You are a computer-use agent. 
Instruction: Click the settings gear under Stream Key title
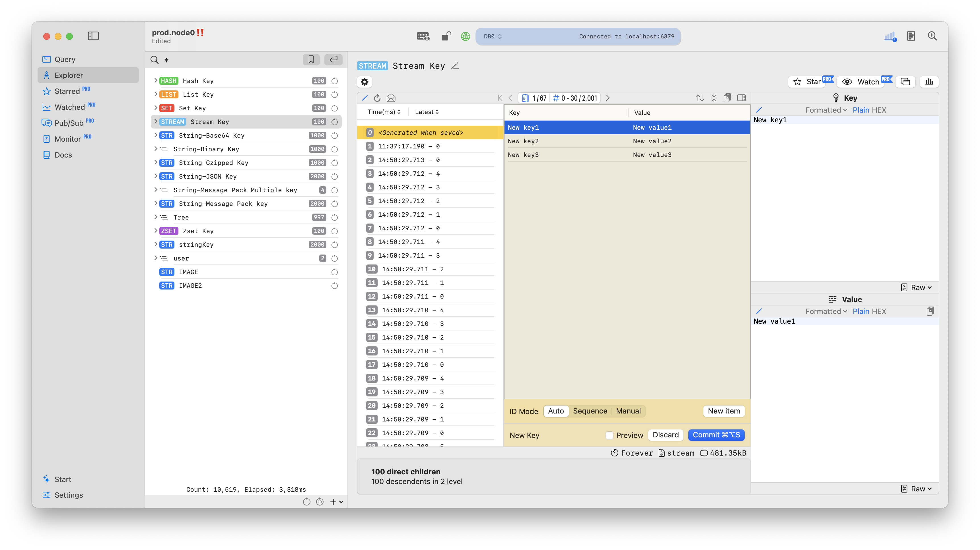tap(365, 82)
